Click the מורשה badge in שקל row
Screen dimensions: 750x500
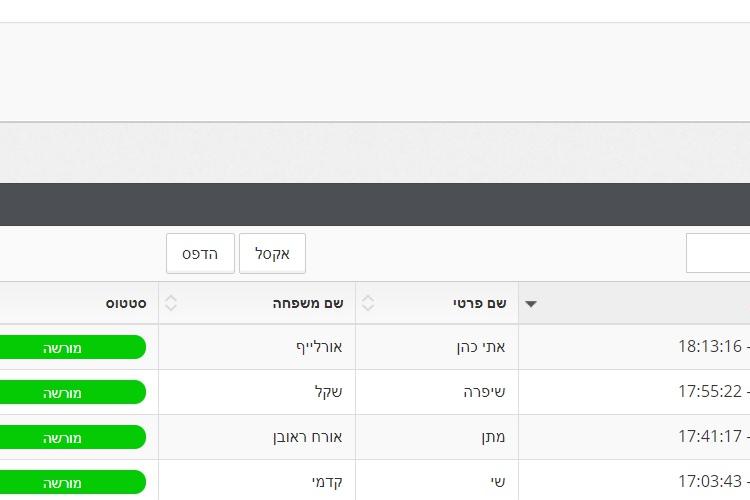(x=72, y=392)
